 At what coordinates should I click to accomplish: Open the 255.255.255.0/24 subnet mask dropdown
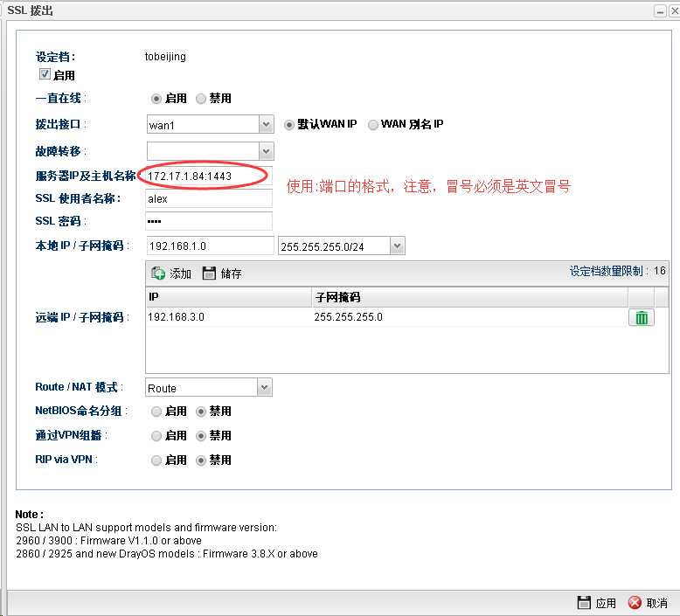coord(397,246)
